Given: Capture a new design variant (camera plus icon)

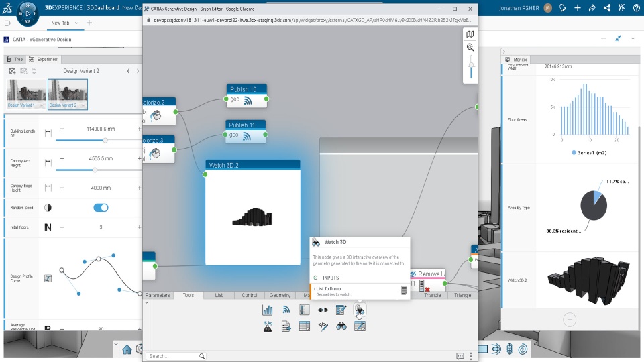Looking at the screenshot, I should click(12, 71).
